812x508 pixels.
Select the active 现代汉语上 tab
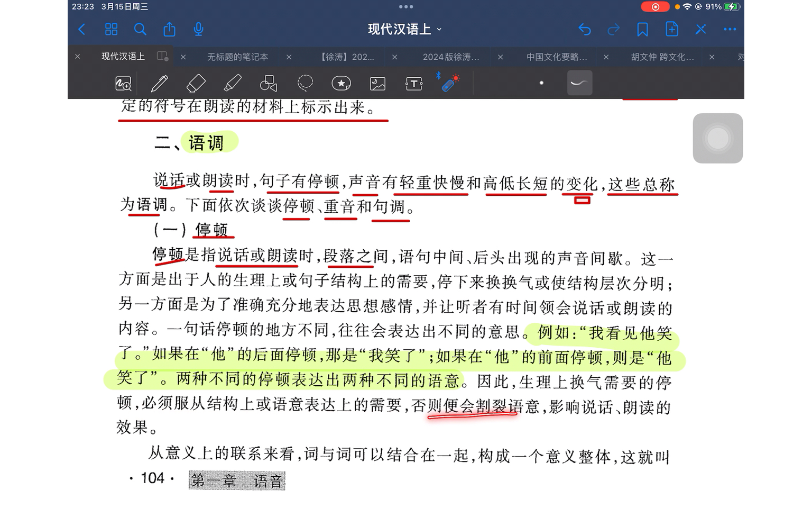(123, 56)
